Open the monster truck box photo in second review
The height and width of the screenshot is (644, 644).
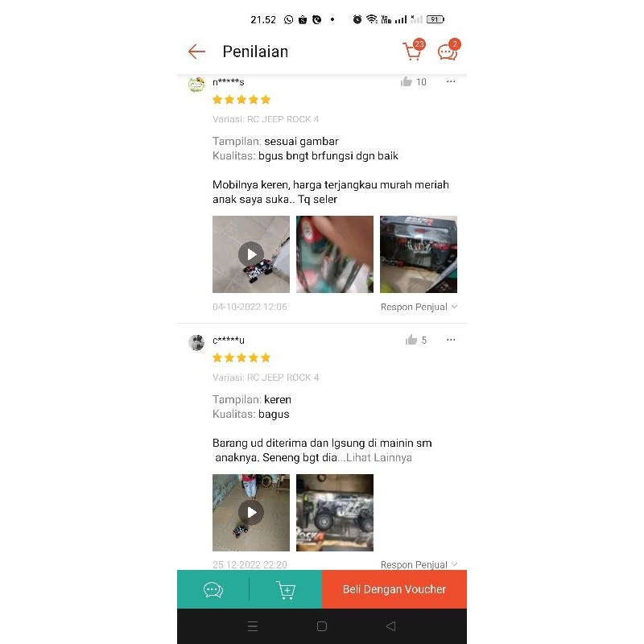click(335, 513)
